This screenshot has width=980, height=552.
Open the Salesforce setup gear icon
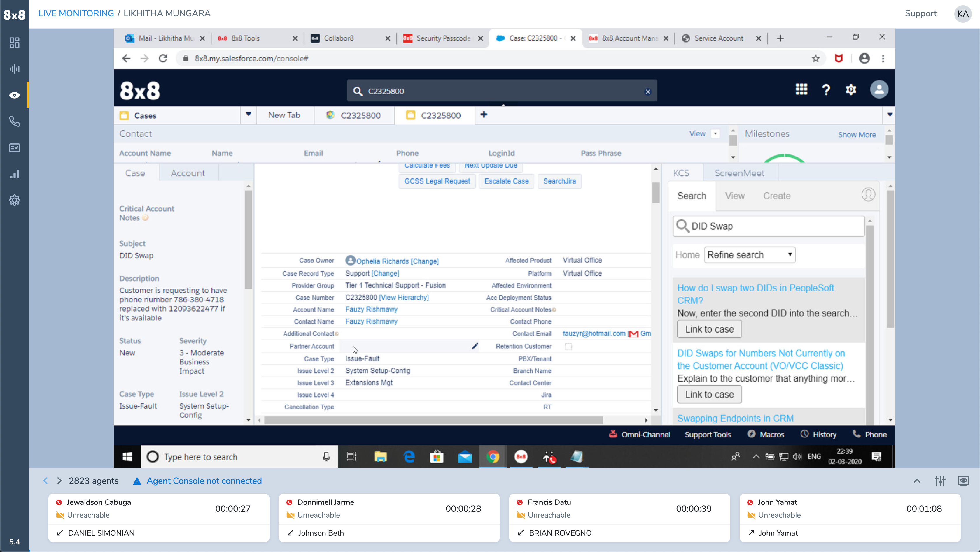point(851,90)
